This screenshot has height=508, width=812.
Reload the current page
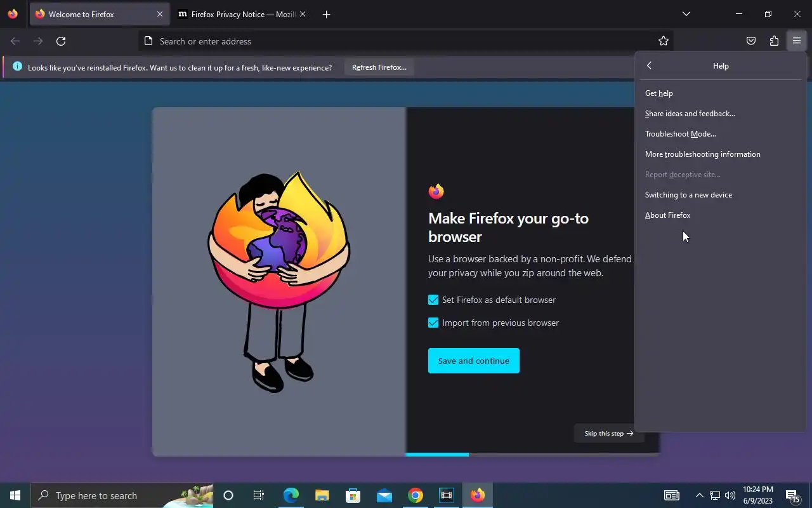coord(61,41)
